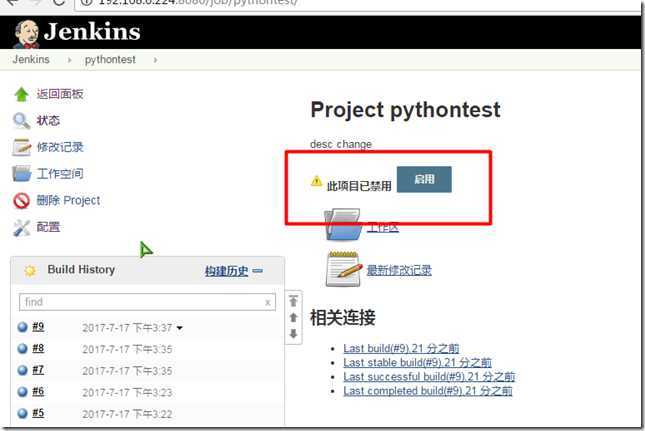Expand the arrow after the pythontest breadcrumb
Image resolution: width=645 pixels, height=431 pixels.
pyautogui.click(x=155, y=60)
